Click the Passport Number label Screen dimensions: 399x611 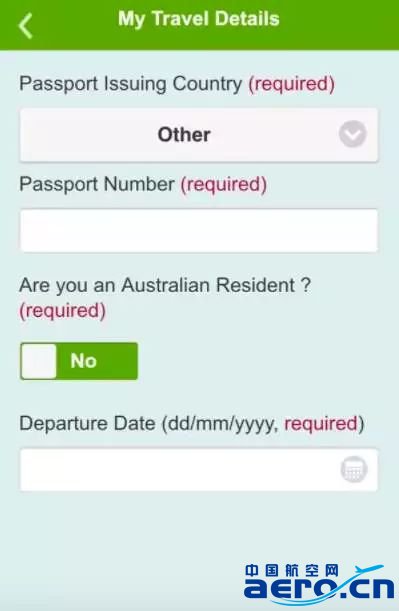[x=97, y=184]
